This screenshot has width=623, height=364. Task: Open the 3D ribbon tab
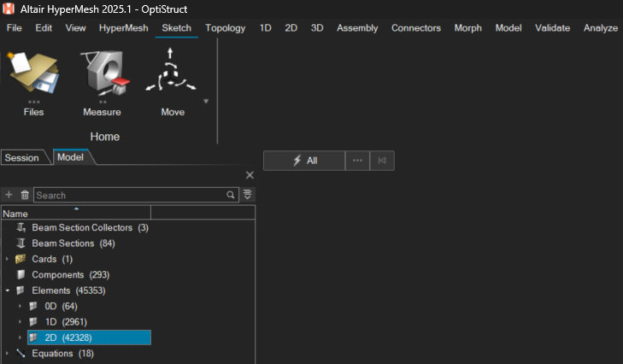pos(317,28)
